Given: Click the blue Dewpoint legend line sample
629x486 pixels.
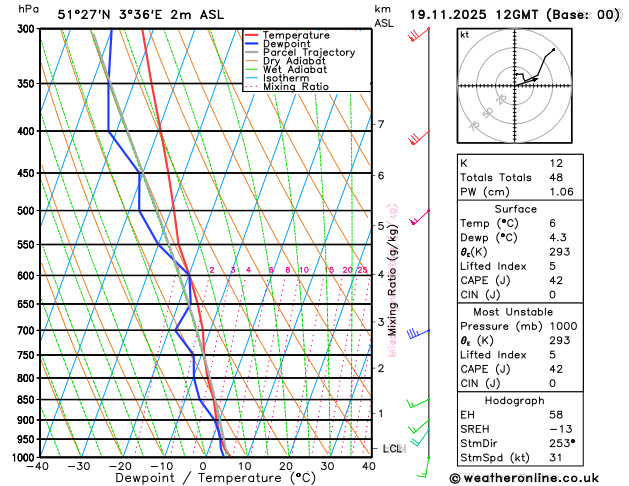Looking at the screenshot, I should point(252,44).
